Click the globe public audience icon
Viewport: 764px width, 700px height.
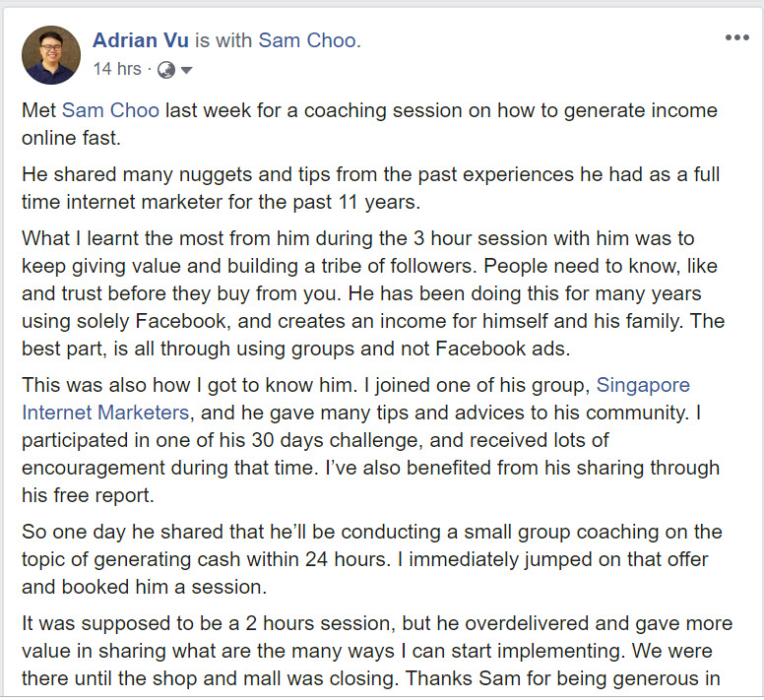[x=166, y=70]
